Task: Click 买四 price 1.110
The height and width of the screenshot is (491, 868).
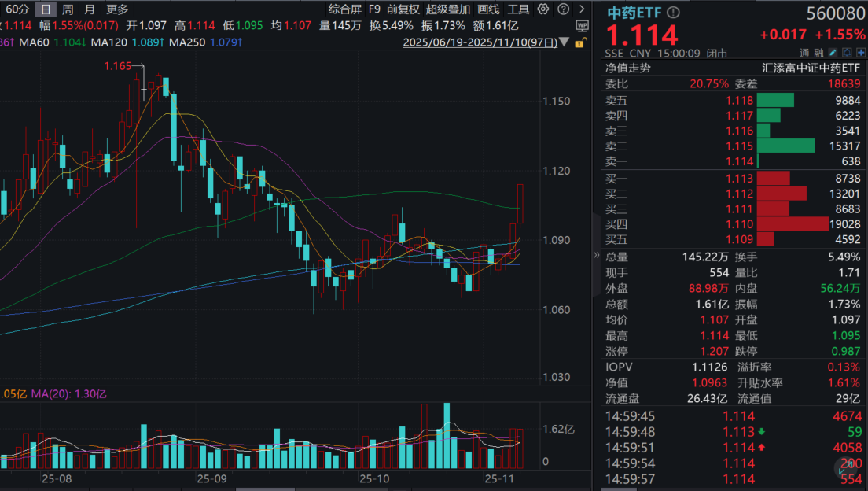Action: tap(740, 224)
